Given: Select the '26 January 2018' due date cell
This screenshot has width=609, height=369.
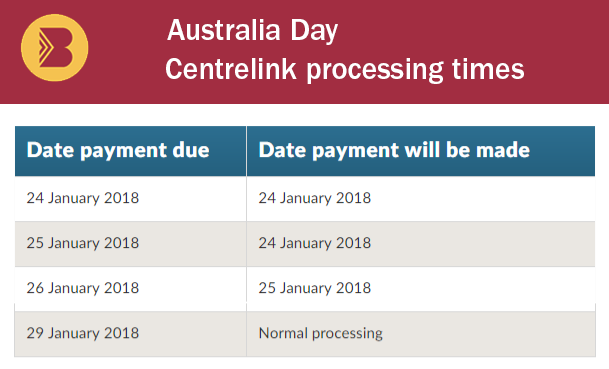Looking at the screenshot, I should pyautogui.click(x=130, y=289).
